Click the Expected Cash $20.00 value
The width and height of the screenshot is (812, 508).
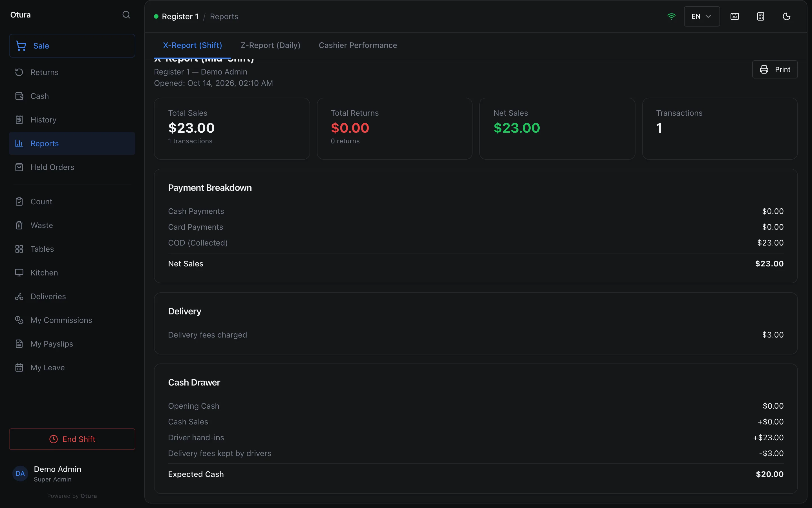(770, 474)
